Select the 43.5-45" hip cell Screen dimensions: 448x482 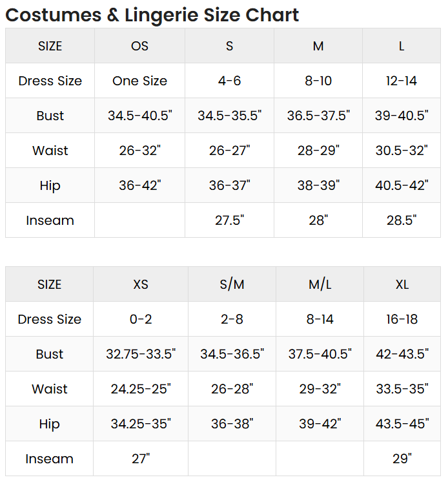coord(402,424)
